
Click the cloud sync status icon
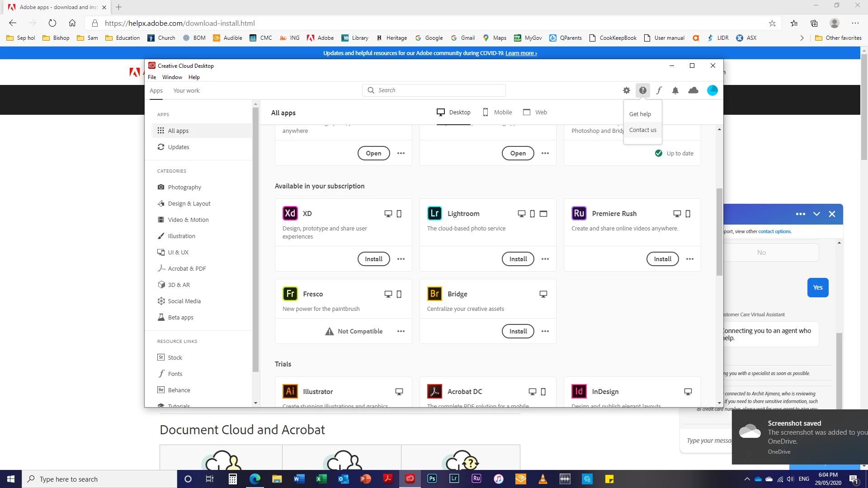point(693,90)
